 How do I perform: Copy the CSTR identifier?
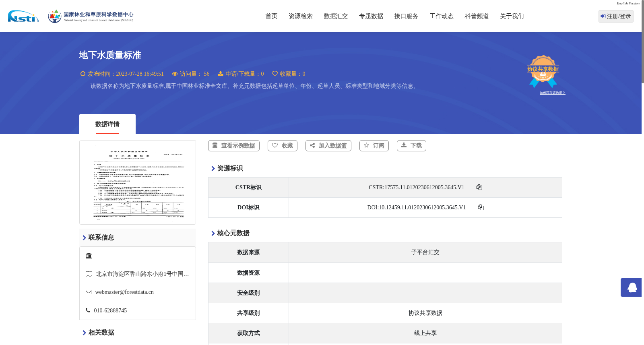tap(479, 187)
